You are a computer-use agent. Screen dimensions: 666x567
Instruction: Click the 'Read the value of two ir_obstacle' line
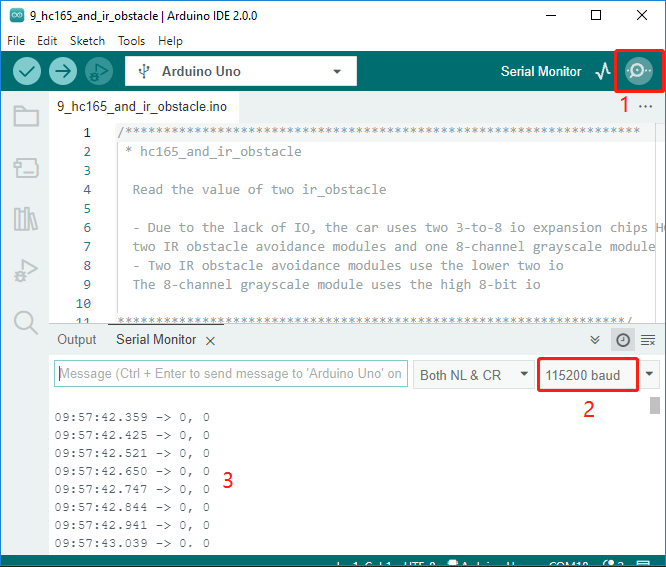[260, 189]
